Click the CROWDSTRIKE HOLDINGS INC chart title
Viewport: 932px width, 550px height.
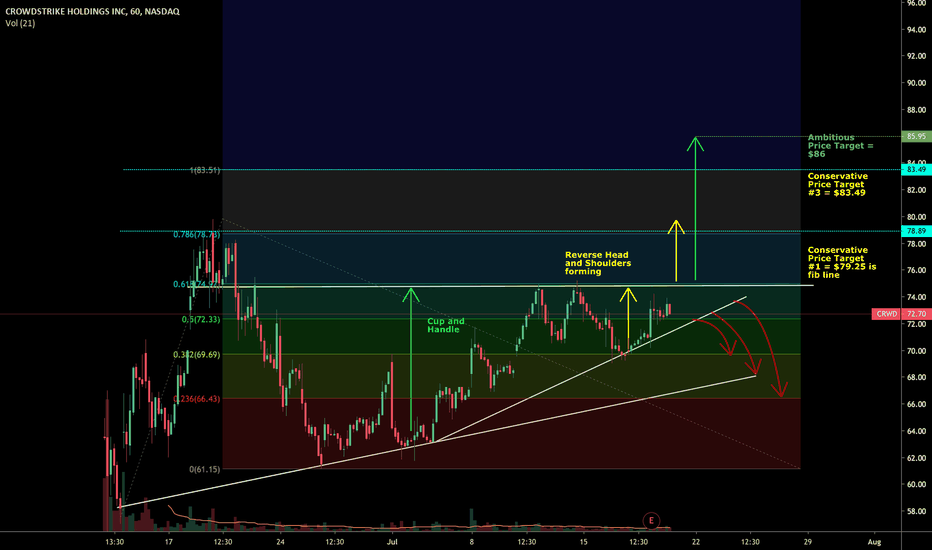[x=92, y=11]
